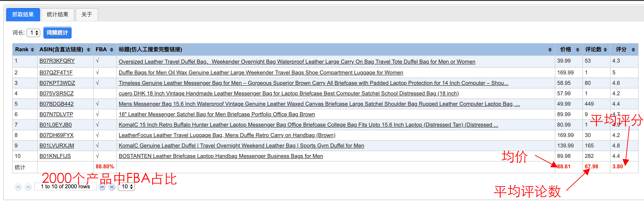Sort by 标题 column arrow icon
This screenshot has height=201, width=644.
pyautogui.click(x=550, y=49)
